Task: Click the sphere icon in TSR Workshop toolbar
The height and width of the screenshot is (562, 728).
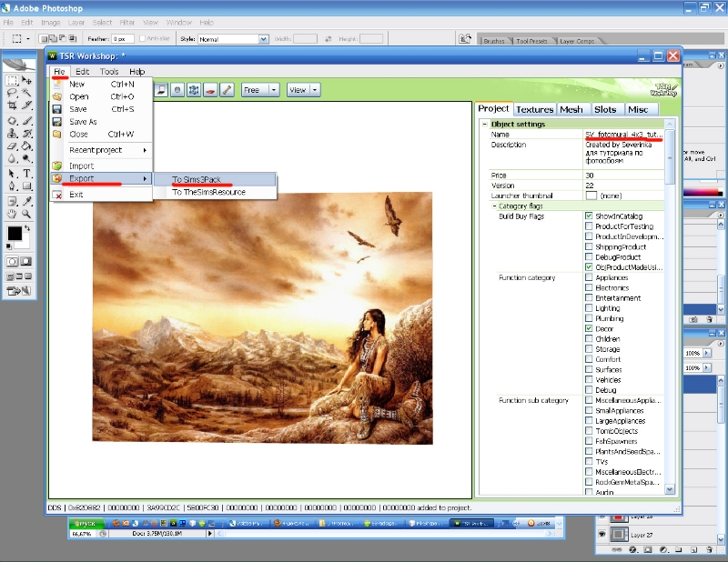Action: pos(177,90)
